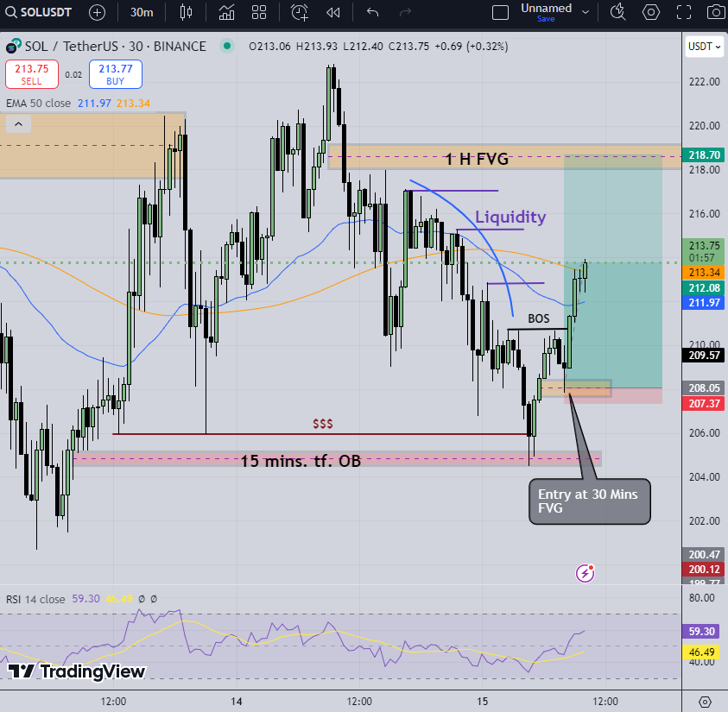Open price scale settings gear at bottom right

(x=705, y=702)
